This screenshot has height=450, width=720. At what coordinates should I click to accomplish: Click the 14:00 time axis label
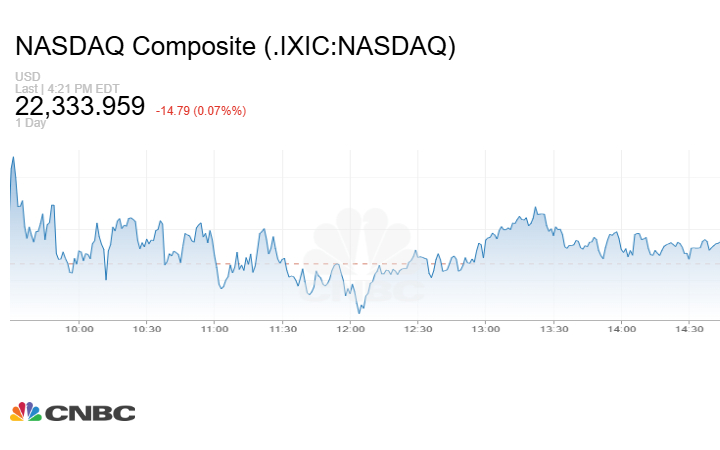(622, 329)
